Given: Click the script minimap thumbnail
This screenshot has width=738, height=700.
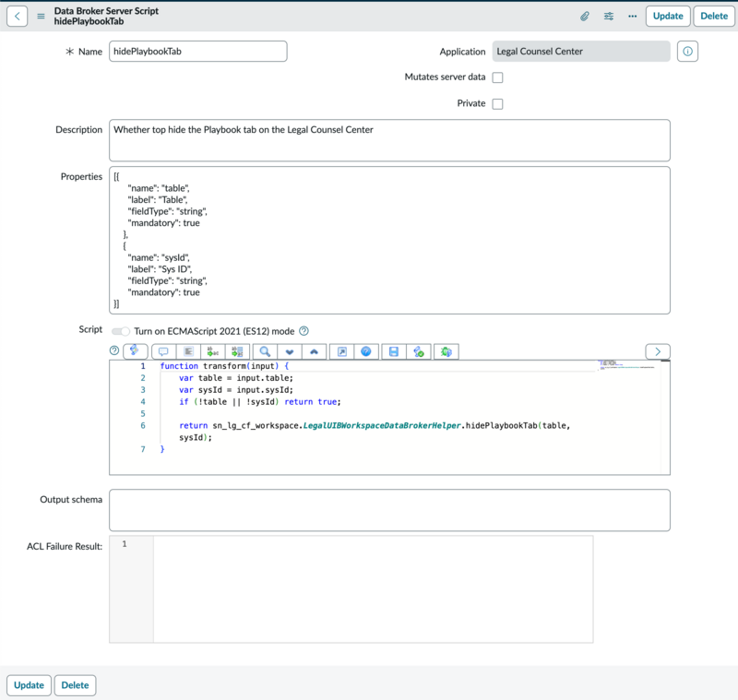Looking at the screenshot, I should 626,365.
